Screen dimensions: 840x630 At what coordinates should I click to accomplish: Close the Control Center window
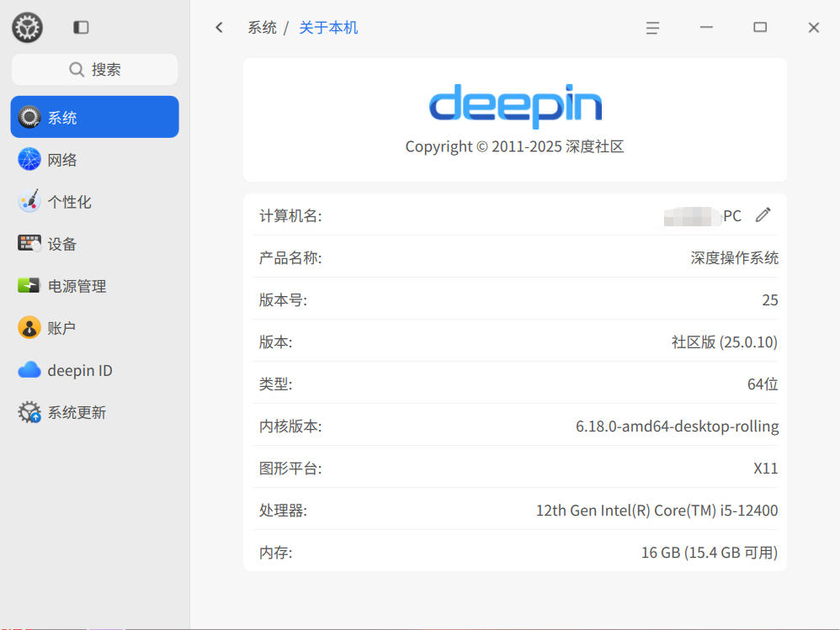(814, 27)
